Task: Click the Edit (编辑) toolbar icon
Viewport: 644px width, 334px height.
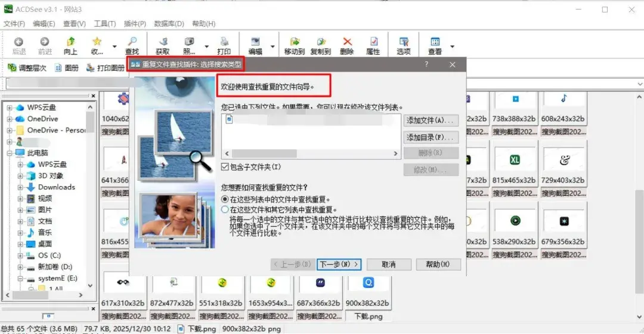Action: (x=255, y=45)
